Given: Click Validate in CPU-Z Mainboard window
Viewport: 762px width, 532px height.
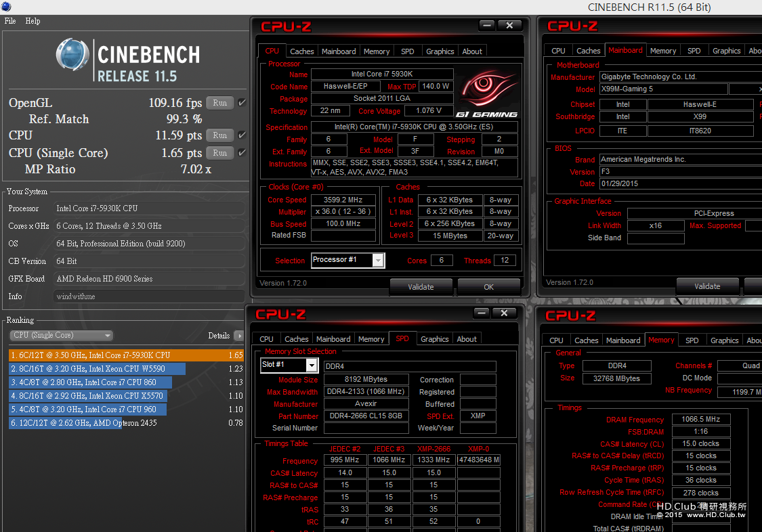Looking at the screenshot, I should click(707, 286).
